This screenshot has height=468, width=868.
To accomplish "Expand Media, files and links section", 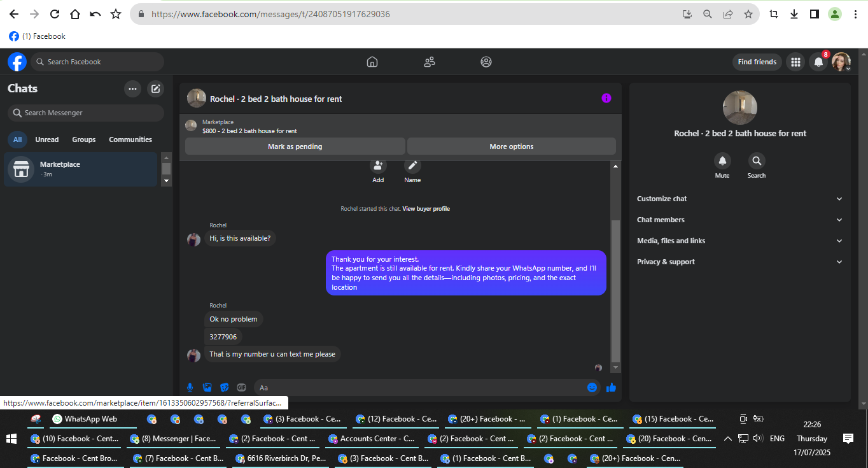I will [740, 241].
